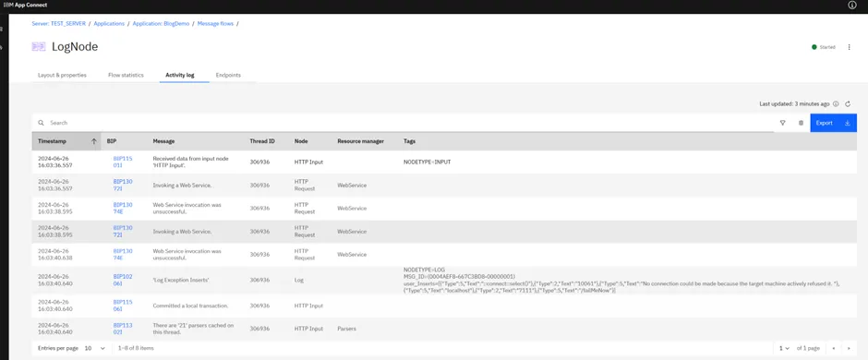Click the NODETYPE=INPUT tag text

coord(427,162)
